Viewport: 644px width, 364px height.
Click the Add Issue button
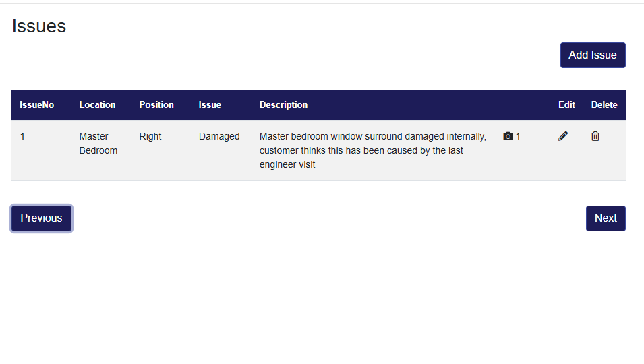(x=593, y=55)
